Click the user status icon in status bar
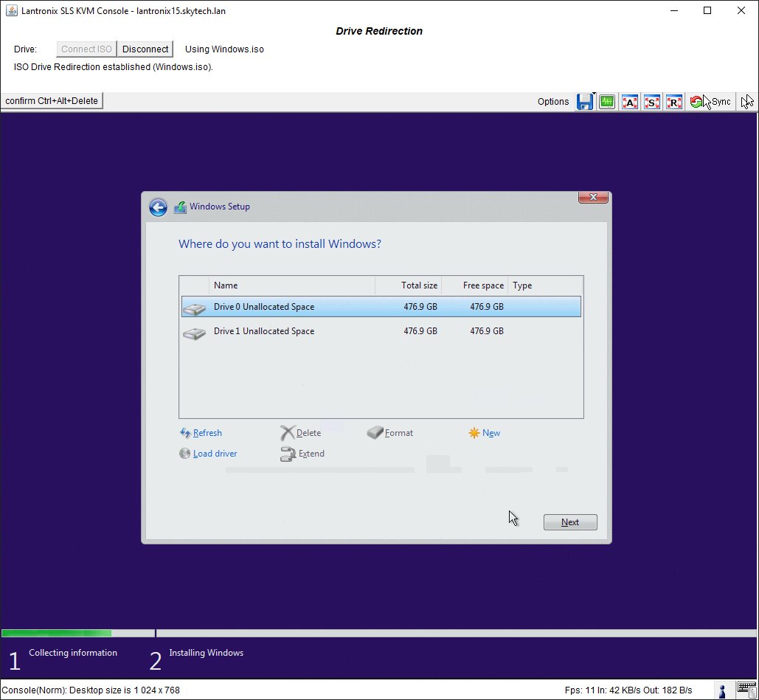The width and height of the screenshot is (759, 700). 723,690
